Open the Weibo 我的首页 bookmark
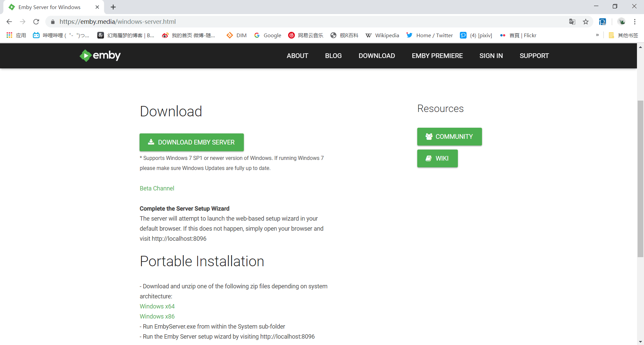 coord(189,35)
